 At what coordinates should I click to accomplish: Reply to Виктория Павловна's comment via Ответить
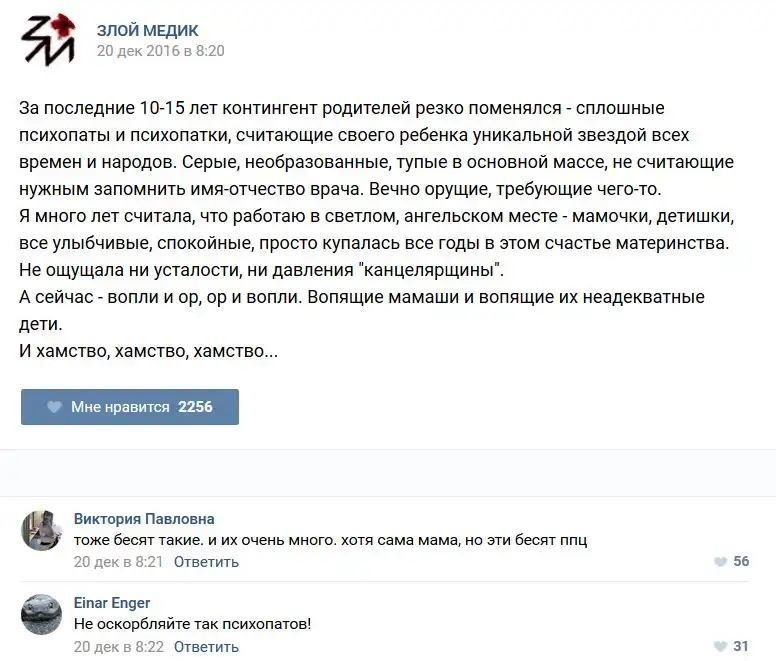pos(206,562)
